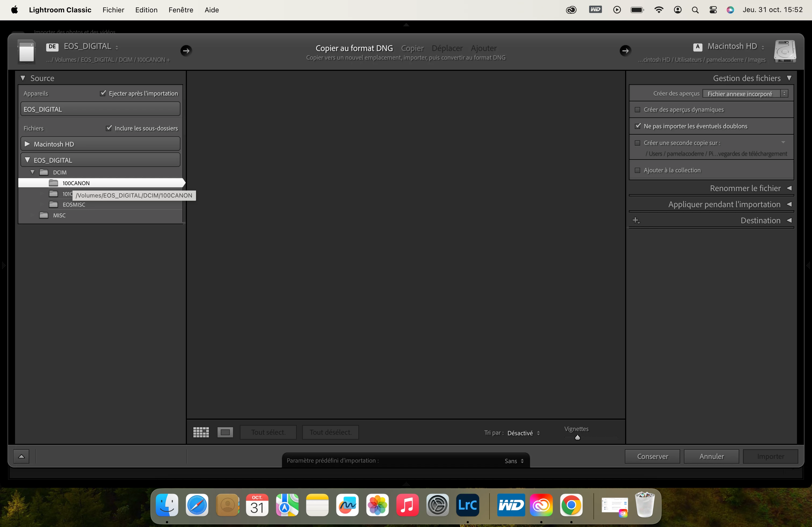The height and width of the screenshot is (527, 812).
Task: Click the Conserver button
Action: click(x=652, y=456)
